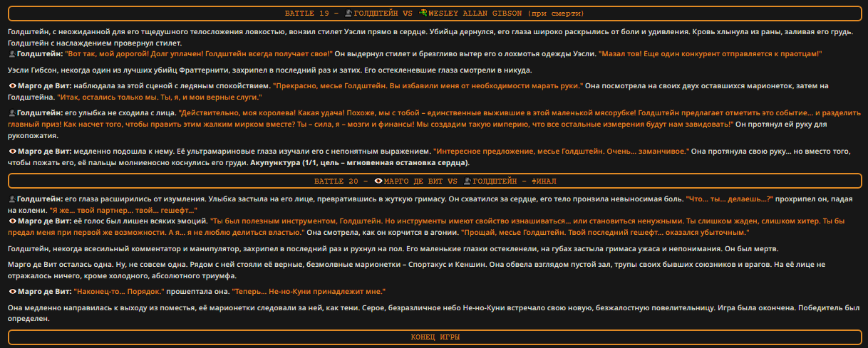This screenshot has height=348, width=868.
Task: Click the quote "Прекрасно, месье Голдштейн. Вы избавили меня"
Action: (x=428, y=85)
